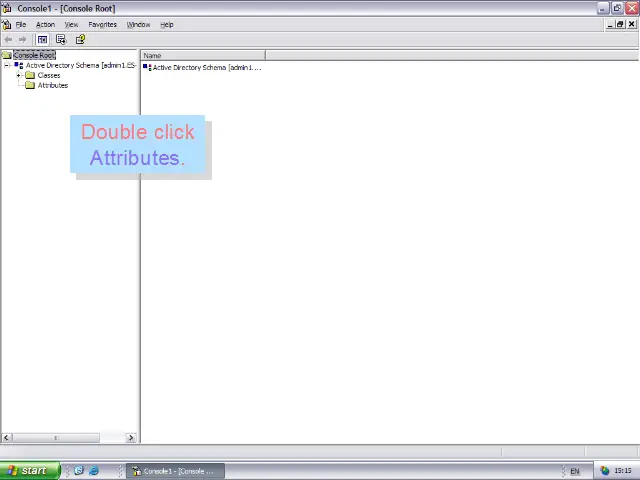Open the Window menu

pyautogui.click(x=138, y=24)
